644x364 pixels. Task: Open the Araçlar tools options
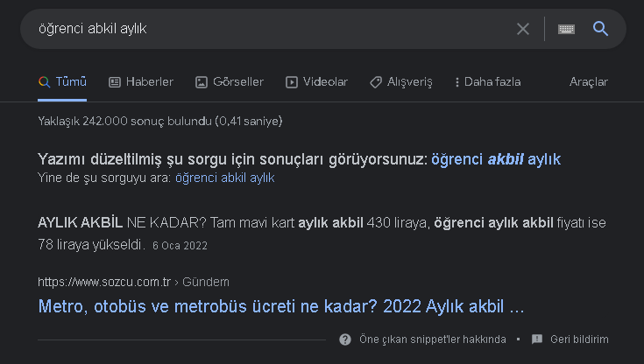coord(589,82)
